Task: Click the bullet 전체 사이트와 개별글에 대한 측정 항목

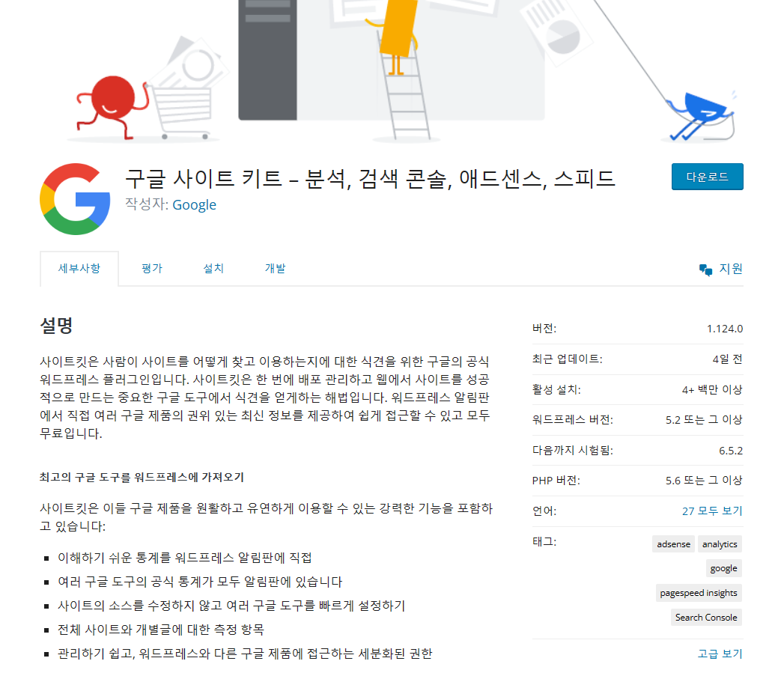Action: pos(160,630)
